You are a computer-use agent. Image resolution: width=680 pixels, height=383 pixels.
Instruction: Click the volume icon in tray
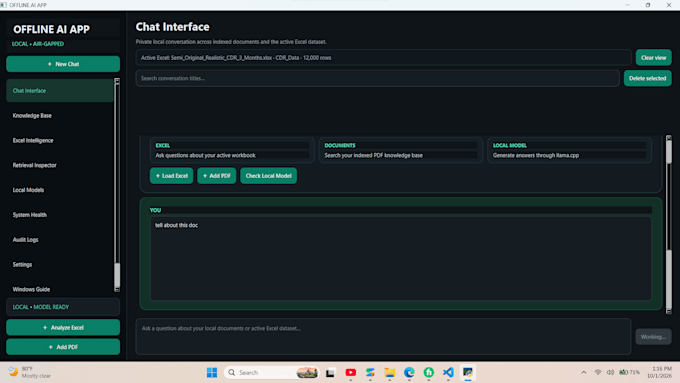tap(610, 372)
